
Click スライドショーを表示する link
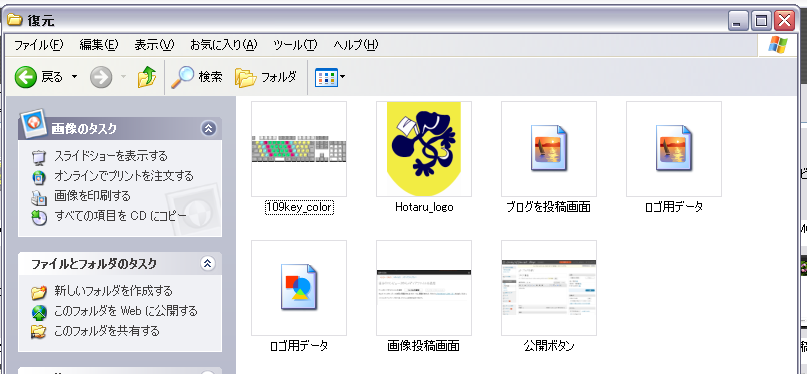[111, 155]
